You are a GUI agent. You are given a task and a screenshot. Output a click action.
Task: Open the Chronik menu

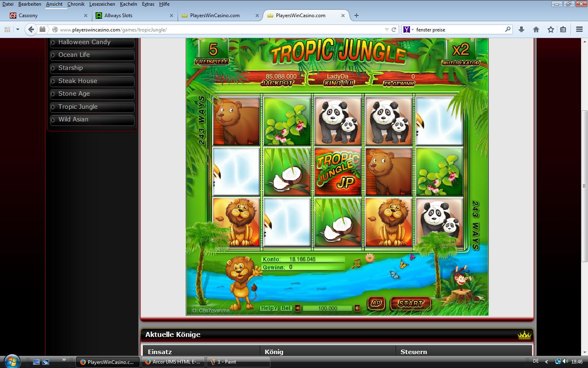76,4
